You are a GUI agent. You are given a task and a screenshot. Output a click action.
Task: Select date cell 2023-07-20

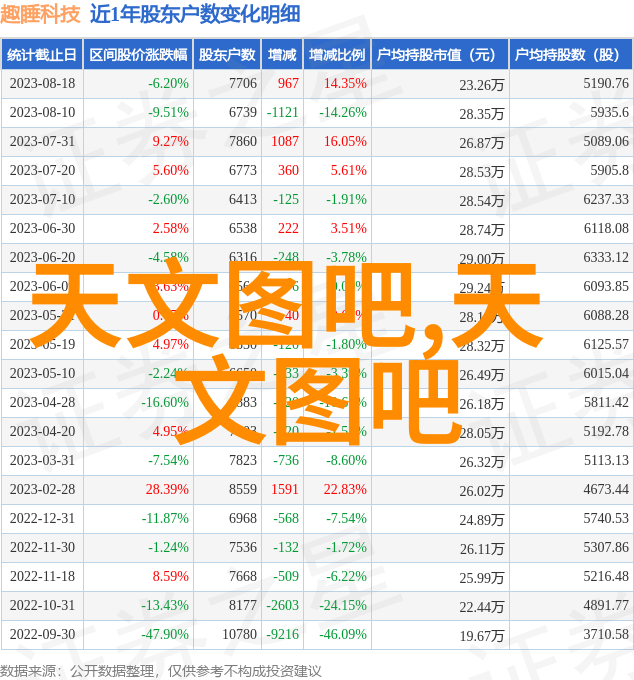click(42, 170)
